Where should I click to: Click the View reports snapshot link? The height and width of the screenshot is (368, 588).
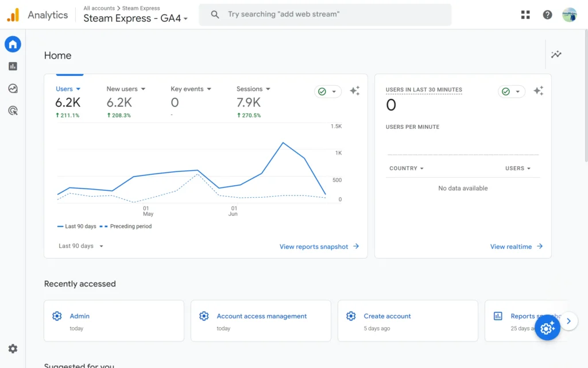319,247
